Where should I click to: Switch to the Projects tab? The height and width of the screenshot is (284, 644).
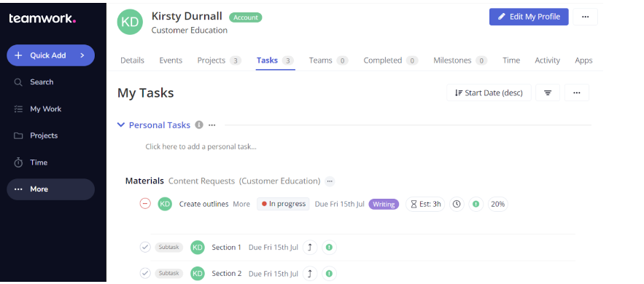pyautogui.click(x=219, y=60)
